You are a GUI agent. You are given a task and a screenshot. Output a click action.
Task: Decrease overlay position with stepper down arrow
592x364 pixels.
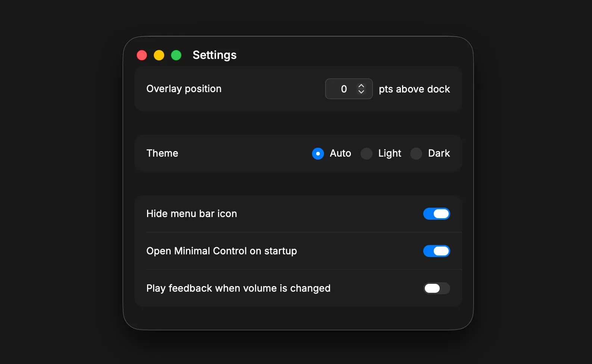point(361,91)
